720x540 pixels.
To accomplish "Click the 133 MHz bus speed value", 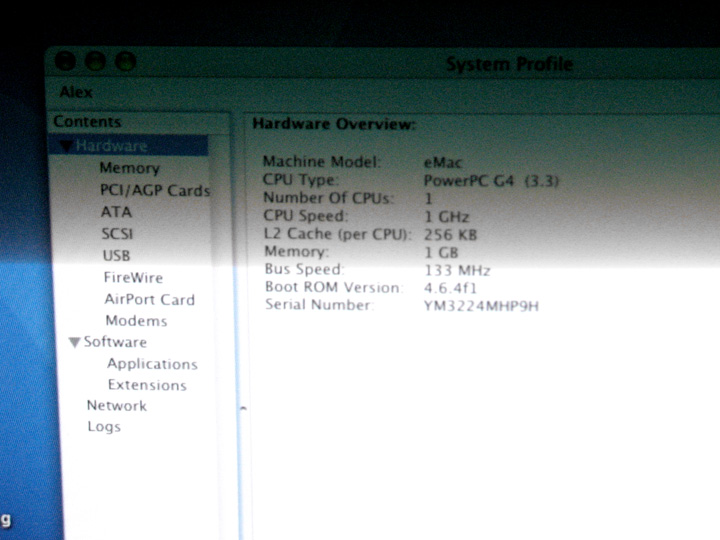I will tap(457, 270).
